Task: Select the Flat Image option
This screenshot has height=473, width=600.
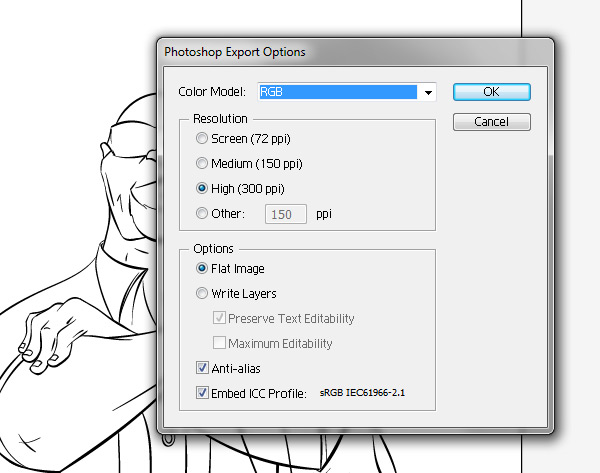Action: click(204, 268)
